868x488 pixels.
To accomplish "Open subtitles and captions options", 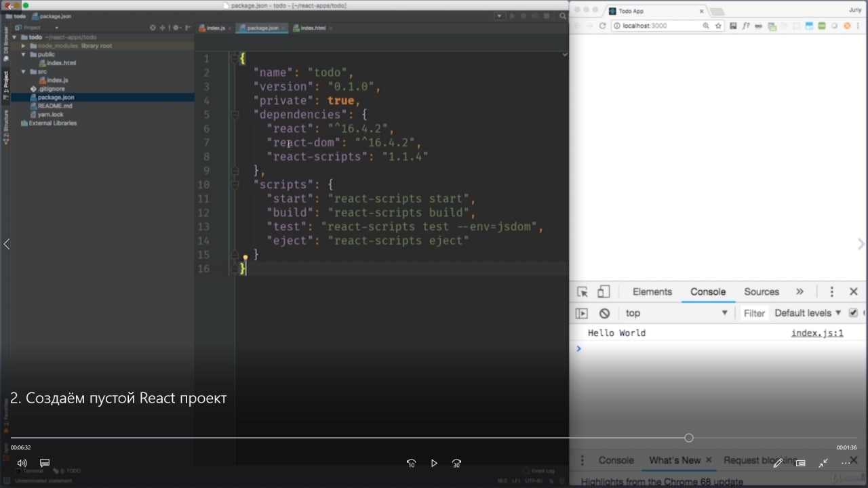I will coord(45,464).
